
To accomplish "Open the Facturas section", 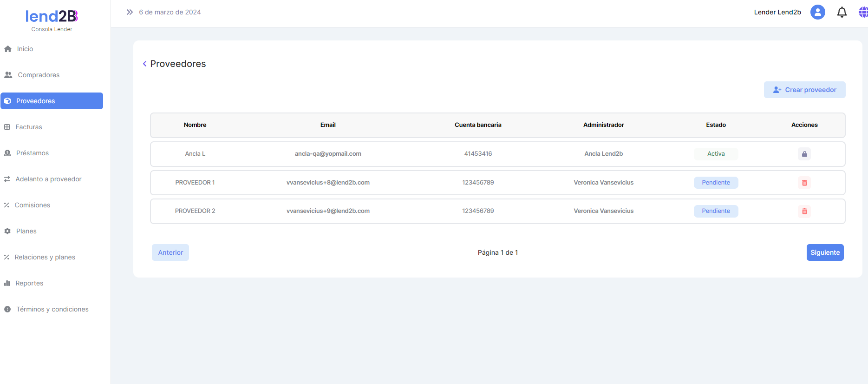I will pos(28,127).
